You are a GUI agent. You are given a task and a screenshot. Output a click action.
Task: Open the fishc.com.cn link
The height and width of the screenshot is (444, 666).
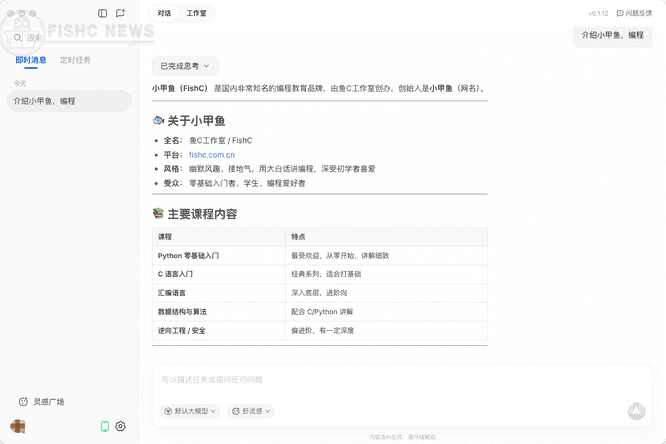coord(212,155)
